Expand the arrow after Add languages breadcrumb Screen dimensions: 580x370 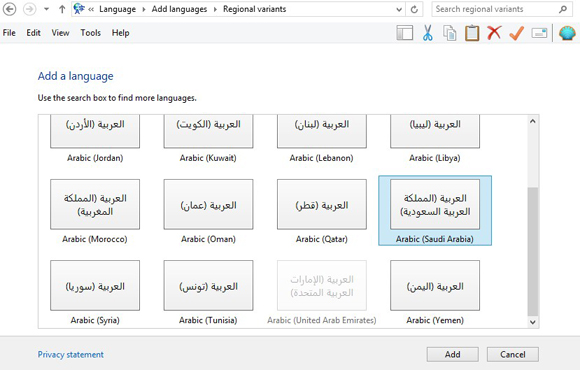215,9
